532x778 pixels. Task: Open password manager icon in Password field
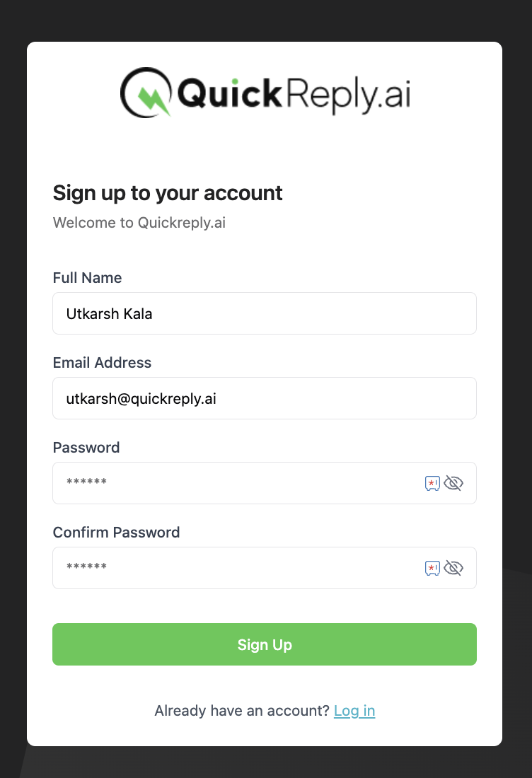pos(432,483)
